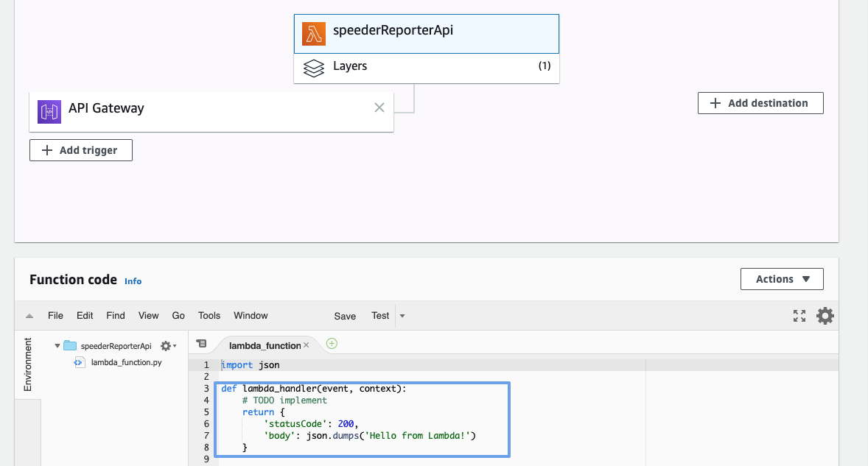Click the Test button
This screenshot has width=868, height=466.
380,316
